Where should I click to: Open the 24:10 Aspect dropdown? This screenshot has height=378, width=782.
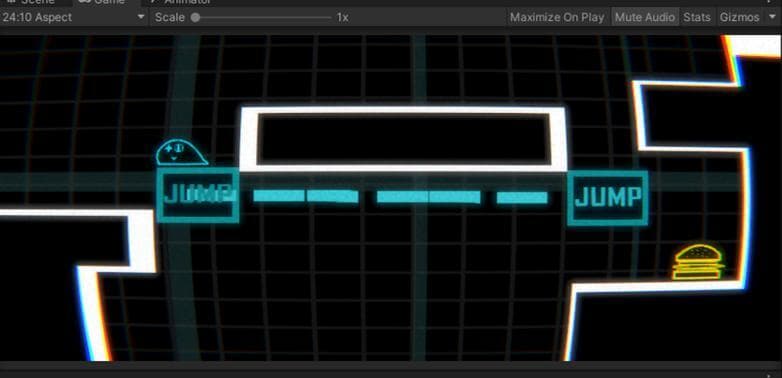[x=73, y=17]
